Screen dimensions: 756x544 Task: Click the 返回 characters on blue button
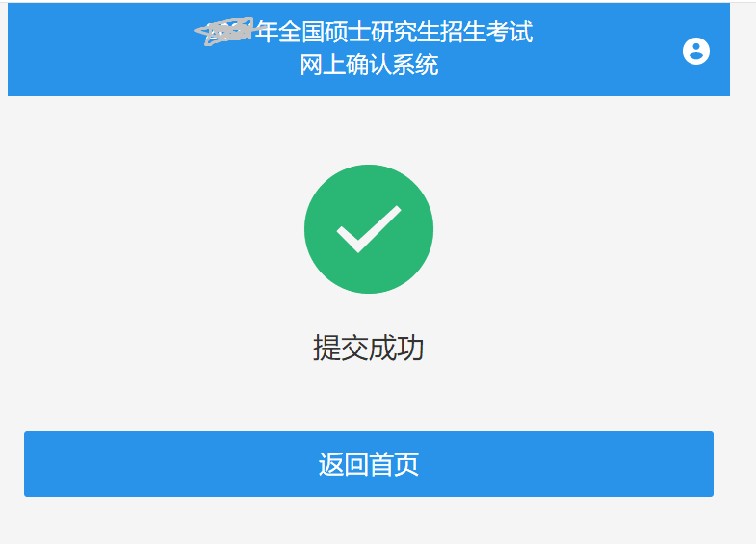[343, 464]
